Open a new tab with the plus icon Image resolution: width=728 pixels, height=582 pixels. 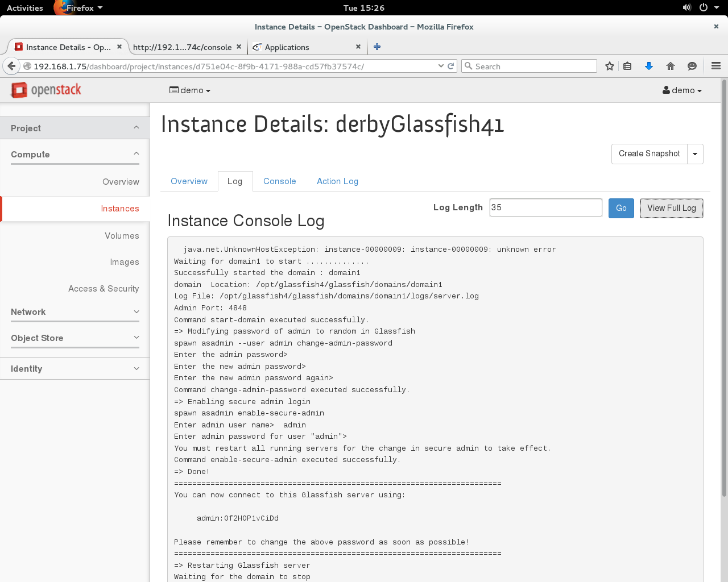pyautogui.click(x=377, y=47)
